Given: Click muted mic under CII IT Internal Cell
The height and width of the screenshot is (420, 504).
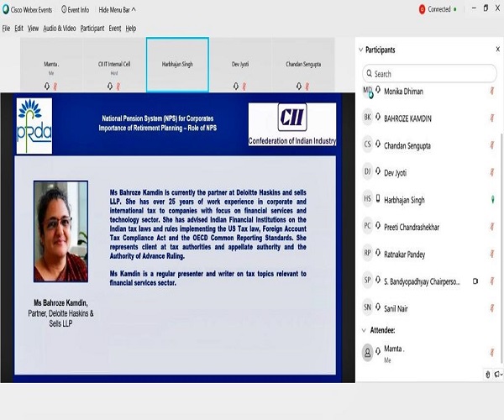Looking at the screenshot, I should (x=118, y=87).
